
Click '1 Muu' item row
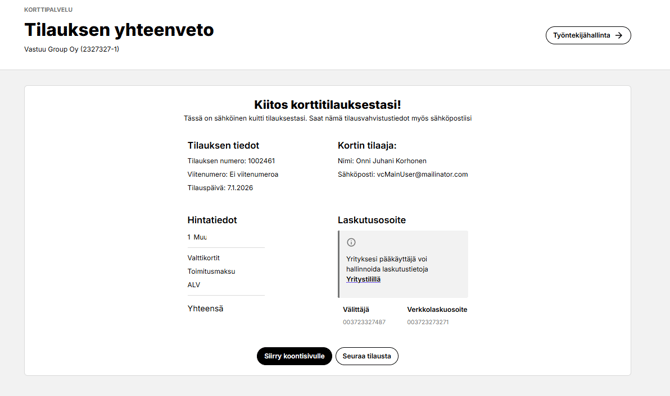click(x=197, y=237)
